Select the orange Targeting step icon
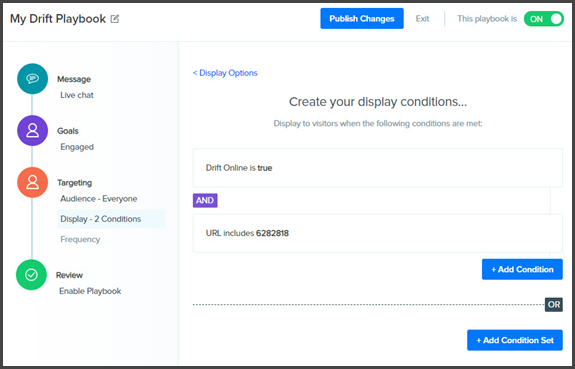 tap(32, 182)
